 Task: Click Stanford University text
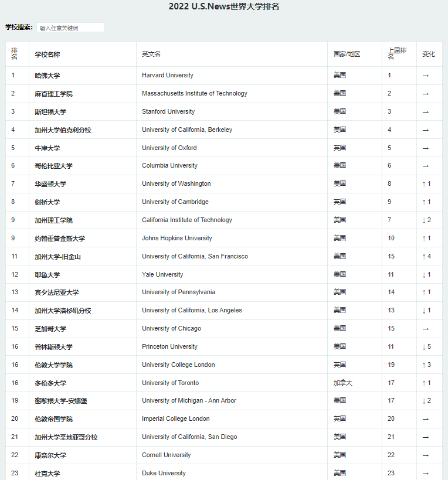point(168,111)
